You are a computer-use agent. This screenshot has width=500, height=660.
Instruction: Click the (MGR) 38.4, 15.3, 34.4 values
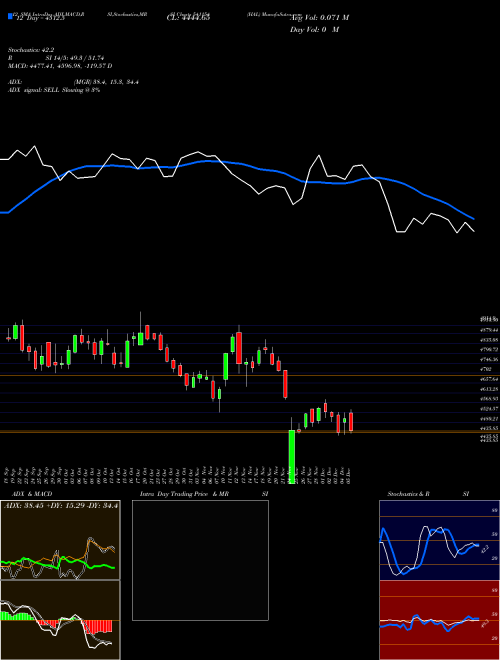[106, 82]
